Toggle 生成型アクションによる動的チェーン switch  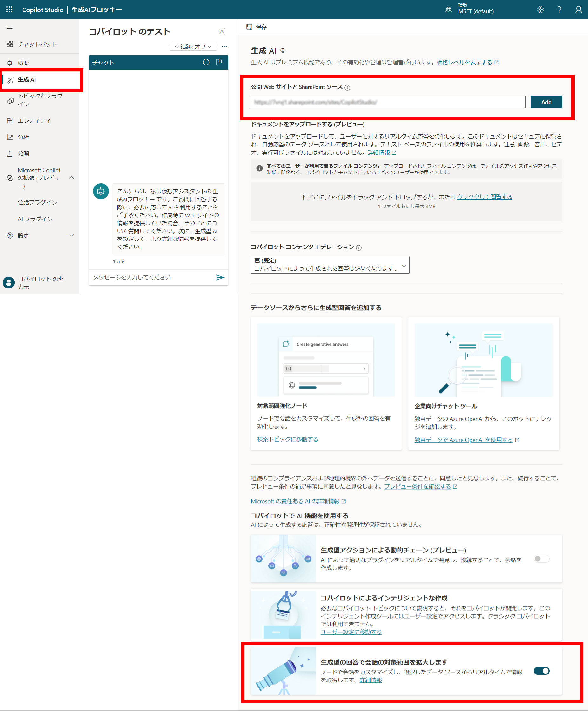(x=541, y=559)
